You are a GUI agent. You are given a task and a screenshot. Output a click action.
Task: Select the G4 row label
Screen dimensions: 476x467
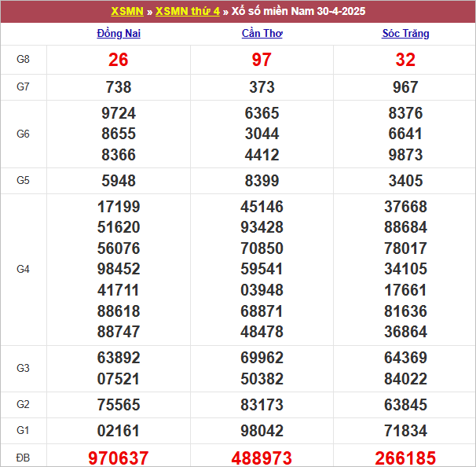(24, 270)
